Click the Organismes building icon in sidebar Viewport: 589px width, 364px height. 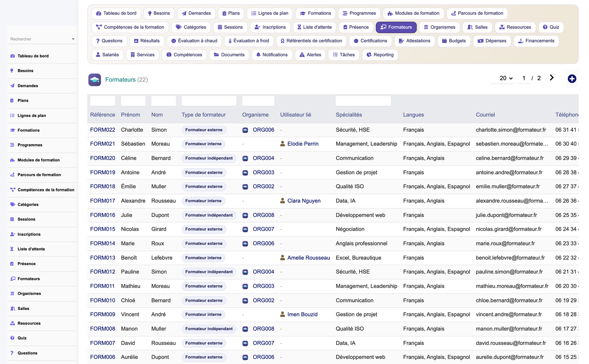[12, 294]
